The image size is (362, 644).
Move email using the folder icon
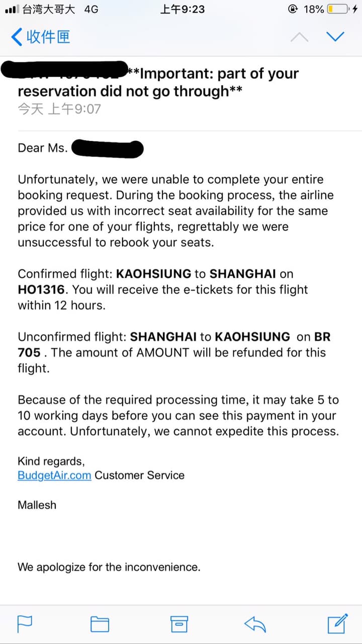100,624
